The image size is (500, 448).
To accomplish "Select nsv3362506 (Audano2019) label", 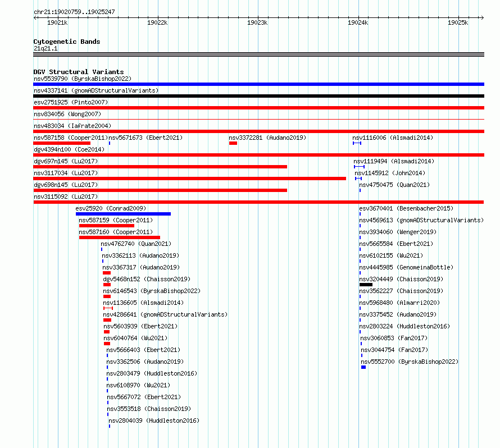I will tap(145, 362).
